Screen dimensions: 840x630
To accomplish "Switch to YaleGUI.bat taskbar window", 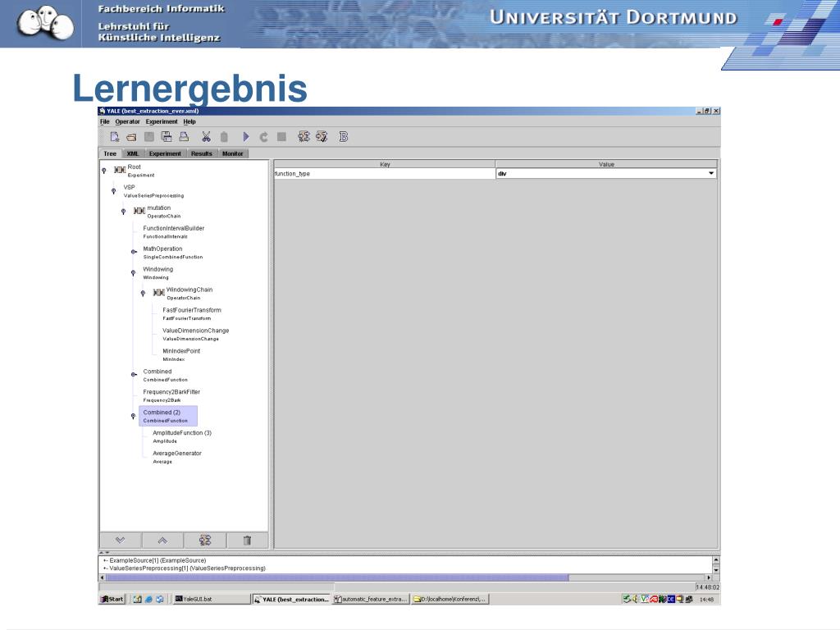I will pyautogui.click(x=212, y=599).
